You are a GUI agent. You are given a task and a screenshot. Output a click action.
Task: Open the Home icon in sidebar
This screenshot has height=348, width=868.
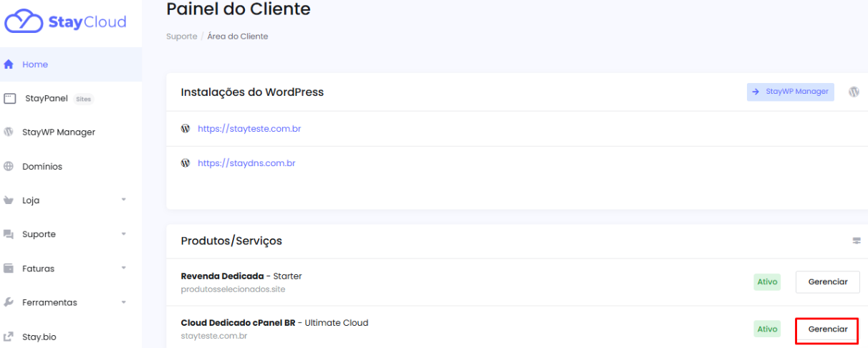[x=9, y=64]
